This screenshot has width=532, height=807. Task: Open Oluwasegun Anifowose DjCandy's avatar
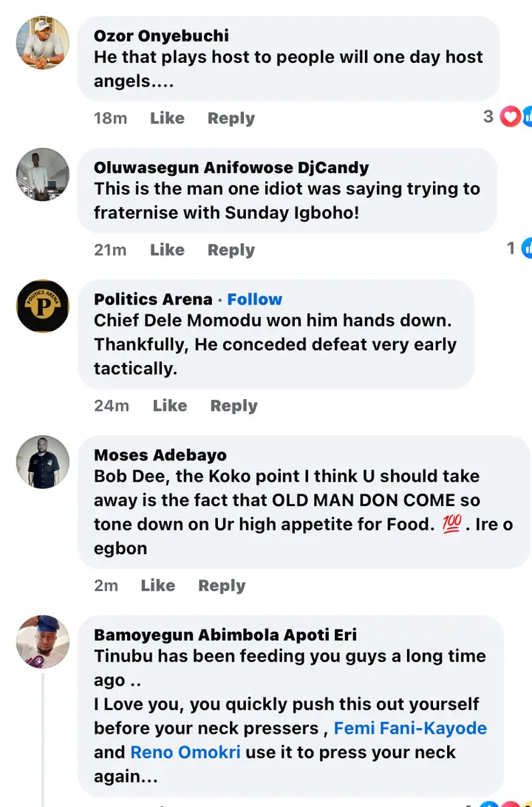(x=43, y=174)
